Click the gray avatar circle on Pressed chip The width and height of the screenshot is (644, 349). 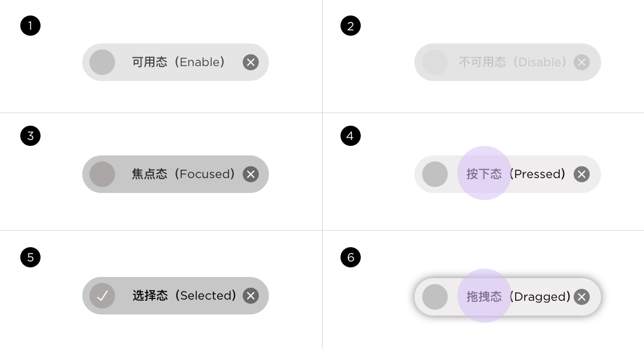435,174
